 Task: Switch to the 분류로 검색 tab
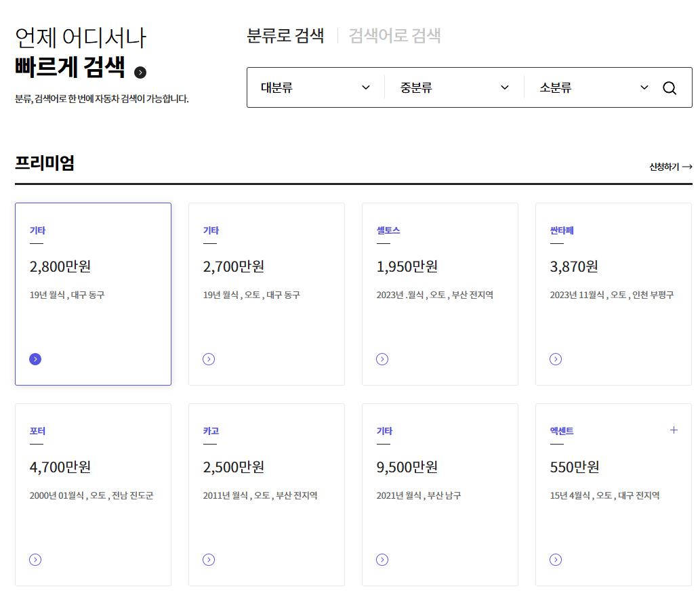[285, 36]
